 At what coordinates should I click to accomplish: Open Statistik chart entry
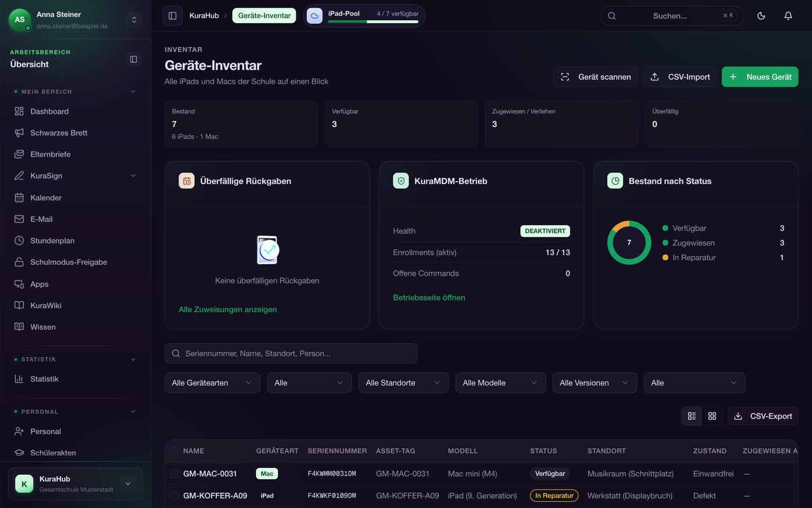click(x=75, y=379)
